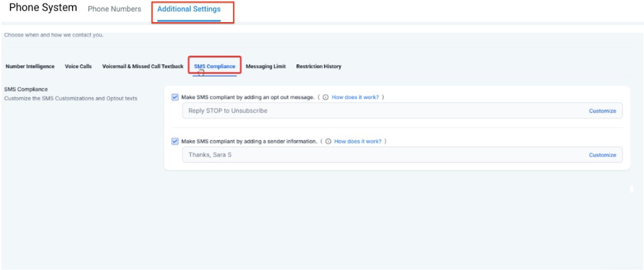Viewport: 644px width, 270px height.
Task: Go to Voicemail & Missed Call Textback tab
Action: pyautogui.click(x=142, y=66)
